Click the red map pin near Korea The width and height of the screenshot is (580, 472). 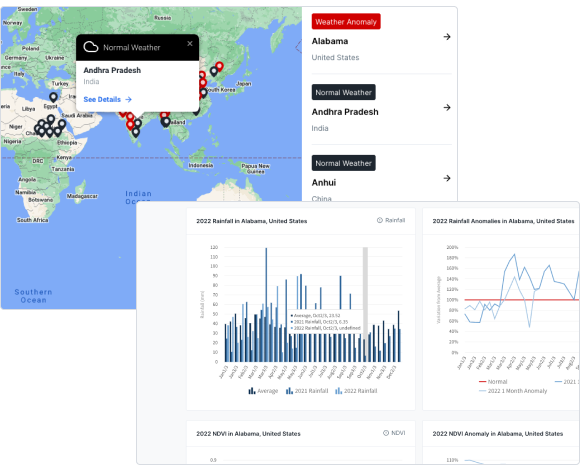[219, 67]
